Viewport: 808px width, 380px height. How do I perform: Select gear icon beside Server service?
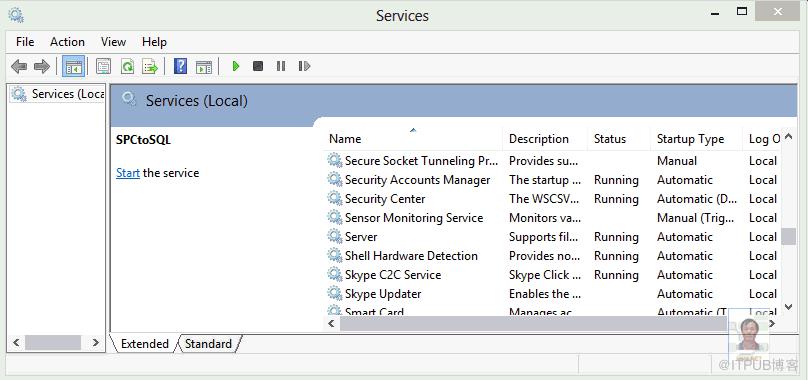pyautogui.click(x=335, y=237)
